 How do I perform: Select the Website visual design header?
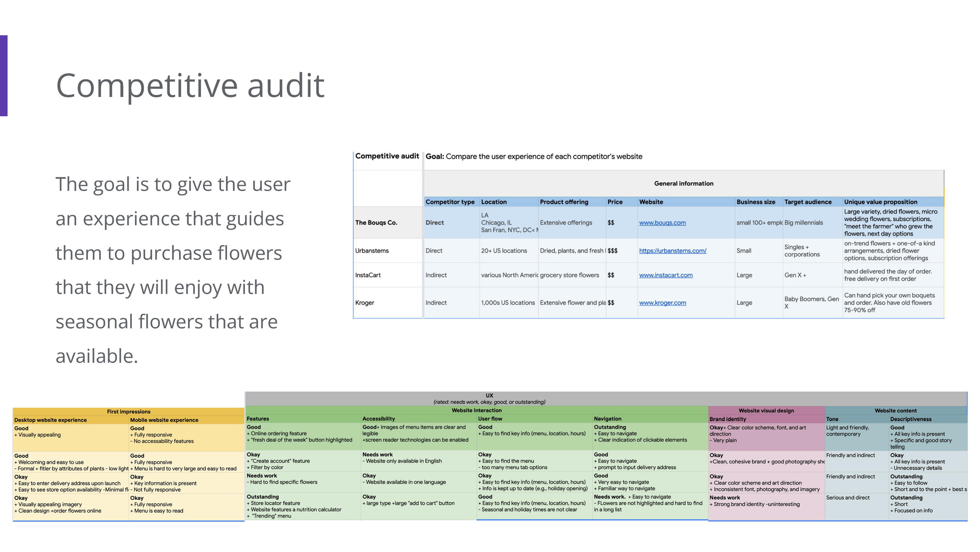point(766,410)
